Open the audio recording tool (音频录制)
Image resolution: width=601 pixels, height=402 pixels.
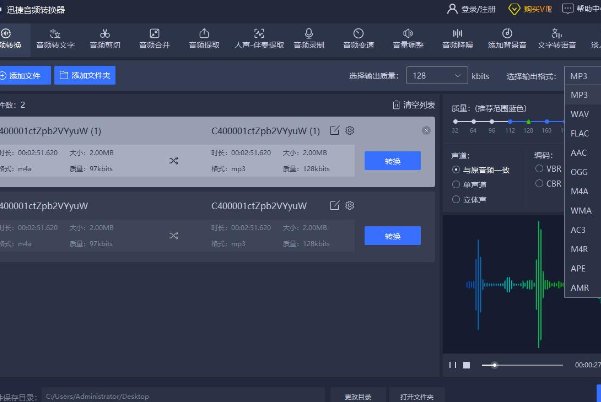[x=308, y=38]
